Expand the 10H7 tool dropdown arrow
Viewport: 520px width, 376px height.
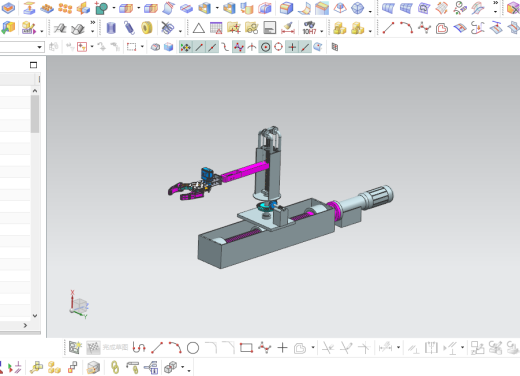click(x=322, y=31)
